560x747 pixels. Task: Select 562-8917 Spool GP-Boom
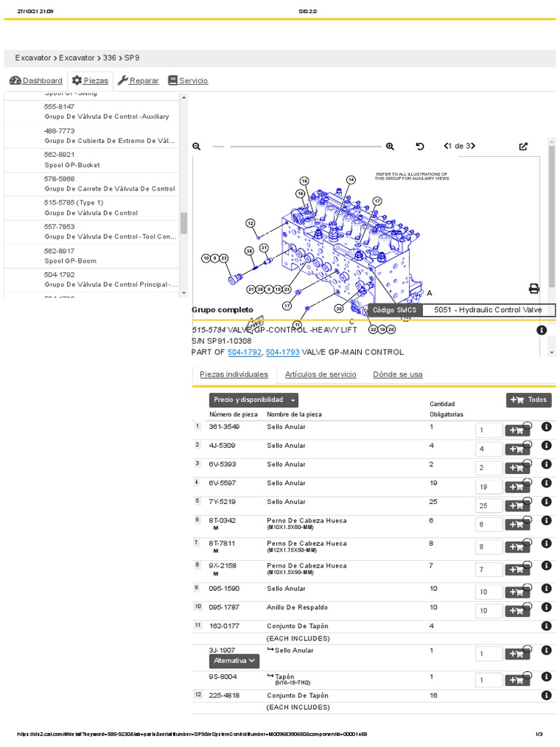[x=91, y=256]
